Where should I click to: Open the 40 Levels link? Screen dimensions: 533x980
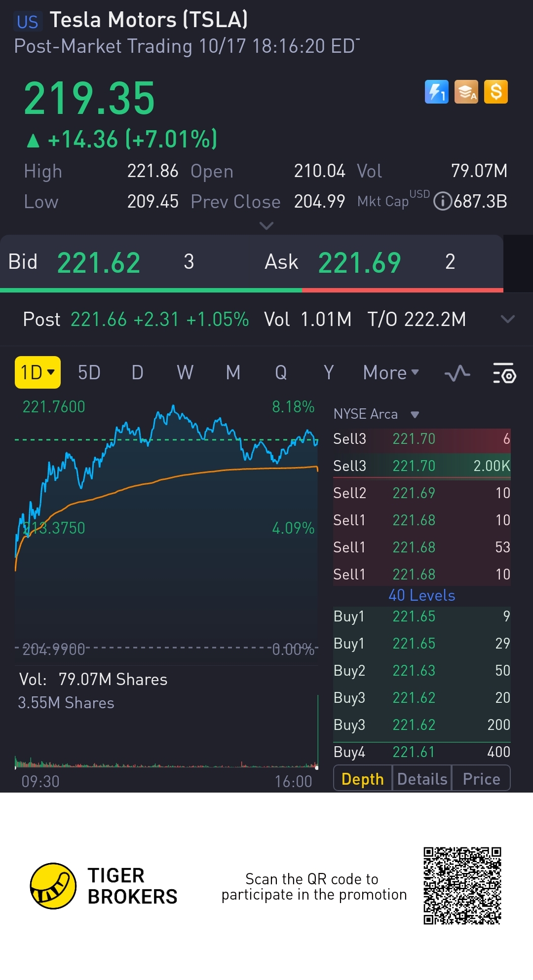pos(422,595)
